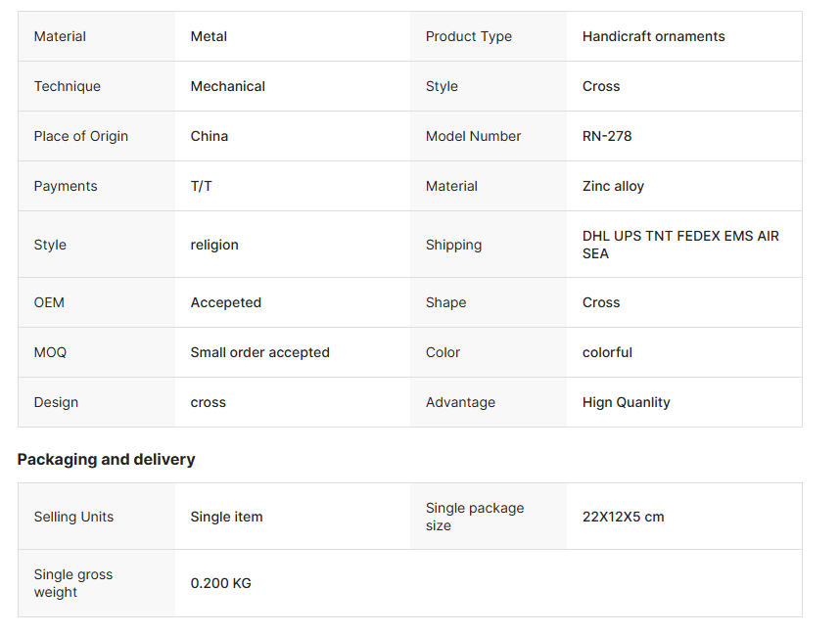
Task: Click the 'Hign Quanlity' advantage value
Action: pyautogui.click(x=626, y=402)
